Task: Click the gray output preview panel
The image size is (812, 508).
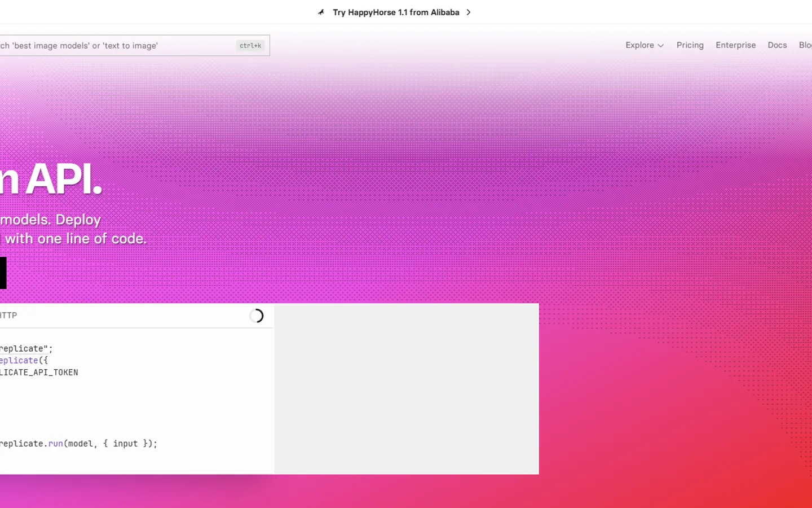Action: pos(407,389)
